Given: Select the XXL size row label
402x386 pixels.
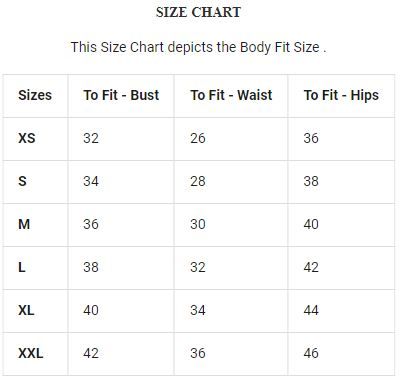Looking at the screenshot, I should 31,353.
